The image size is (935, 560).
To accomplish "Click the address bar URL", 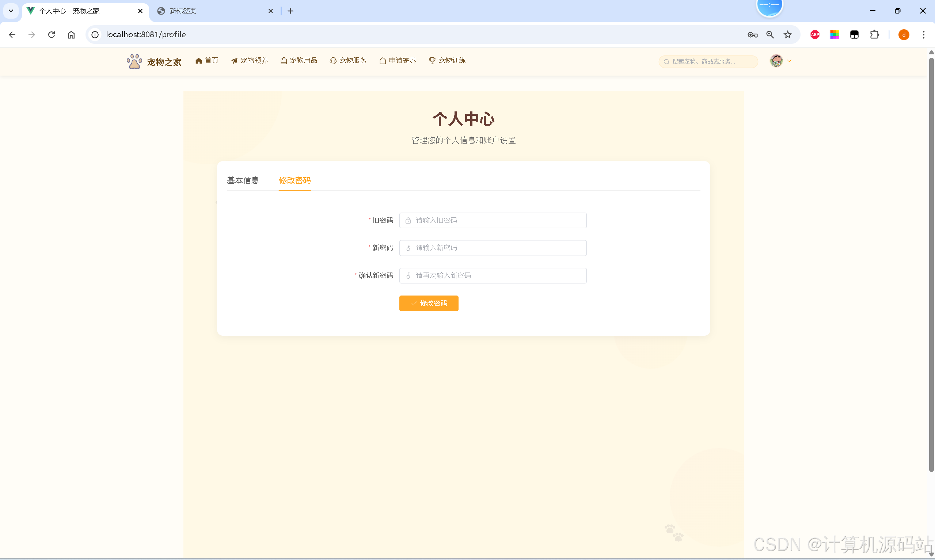I will [x=146, y=35].
